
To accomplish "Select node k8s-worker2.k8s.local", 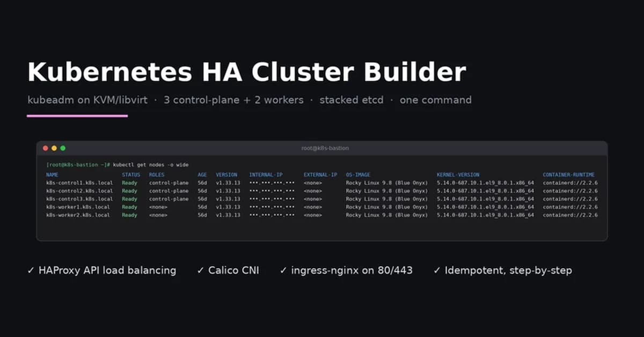I will point(78,215).
